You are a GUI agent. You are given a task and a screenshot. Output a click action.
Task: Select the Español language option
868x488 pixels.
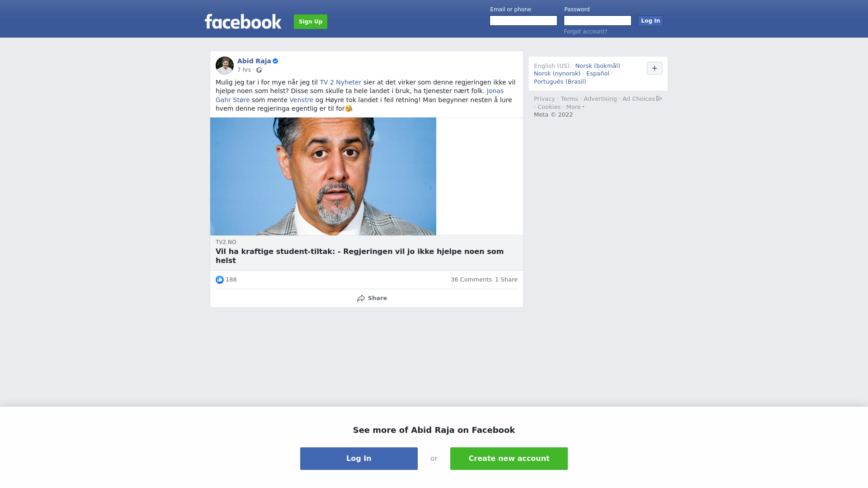(598, 74)
